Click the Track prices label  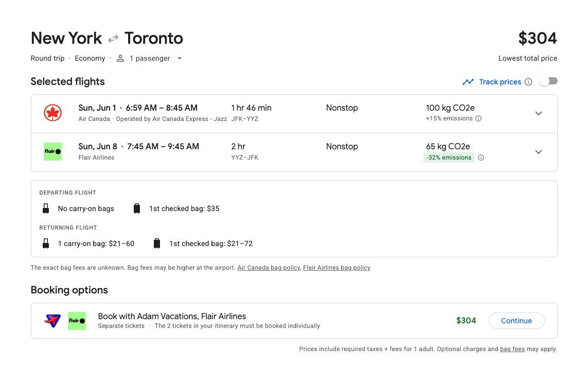point(500,82)
